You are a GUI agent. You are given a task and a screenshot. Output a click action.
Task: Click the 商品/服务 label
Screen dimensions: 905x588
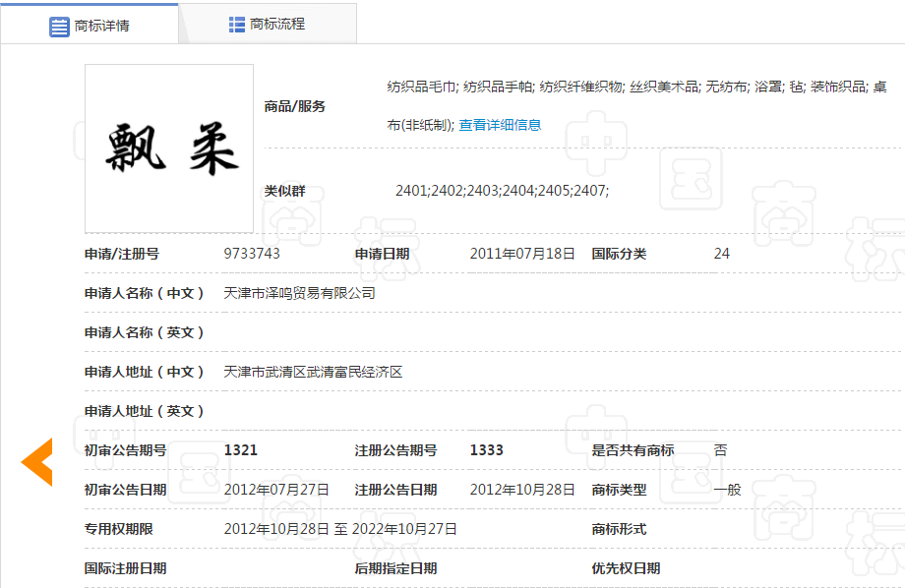coord(295,106)
